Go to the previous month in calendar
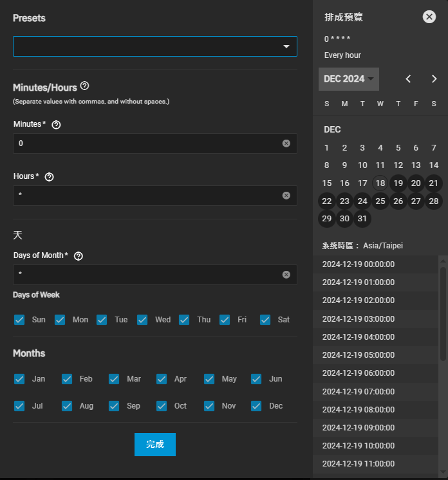 coord(408,79)
